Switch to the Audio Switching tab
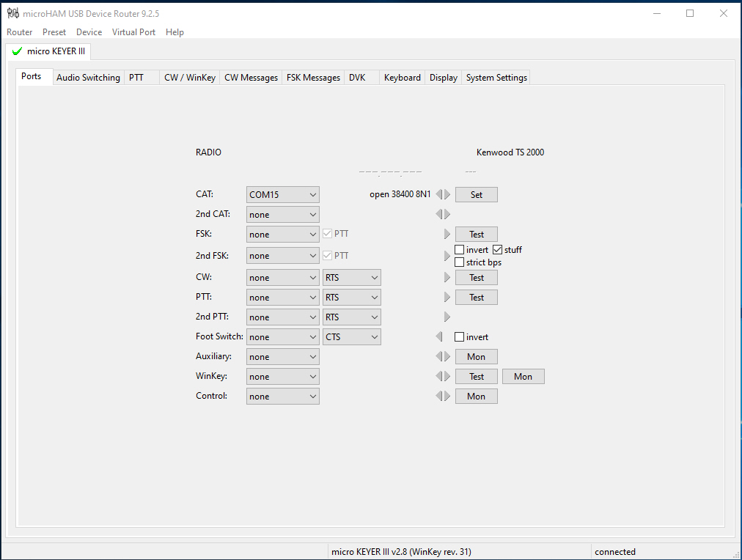742x560 pixels. [x=88, y=78]
